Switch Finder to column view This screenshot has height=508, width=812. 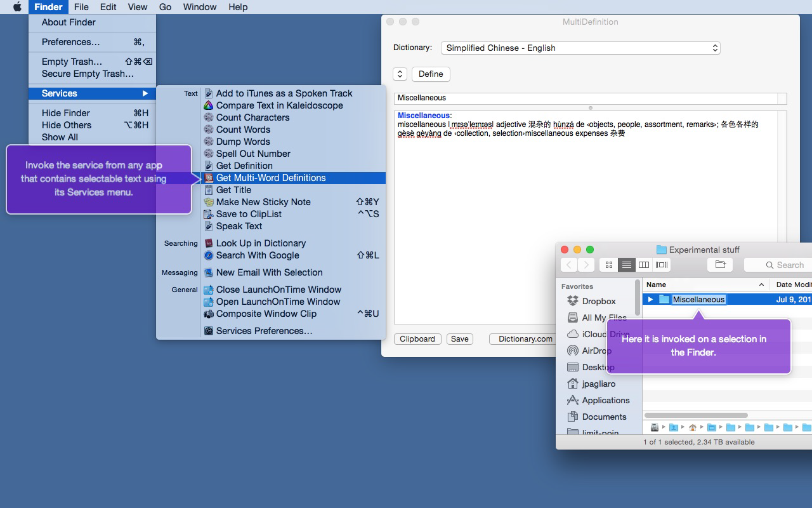point(644,265)
